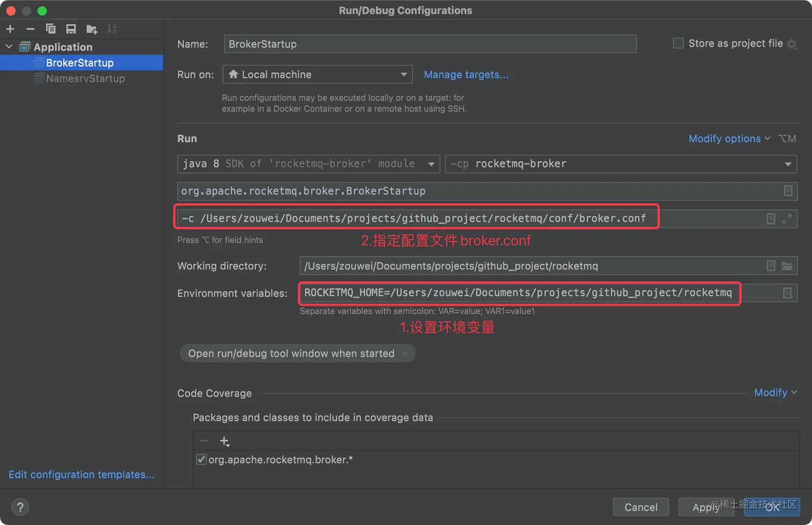
Task: Remove the selected configuration with minus icon
Action: [x=30, y=29]
